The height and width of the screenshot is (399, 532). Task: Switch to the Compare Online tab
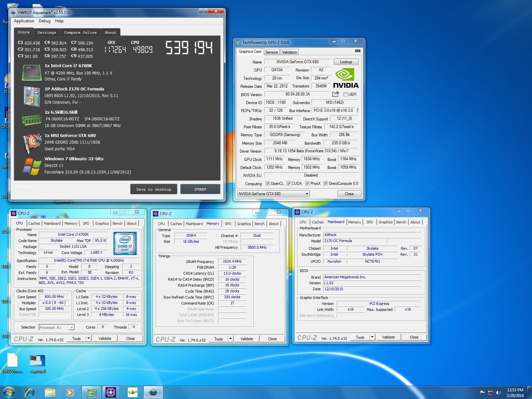click(x=80, y=33)
